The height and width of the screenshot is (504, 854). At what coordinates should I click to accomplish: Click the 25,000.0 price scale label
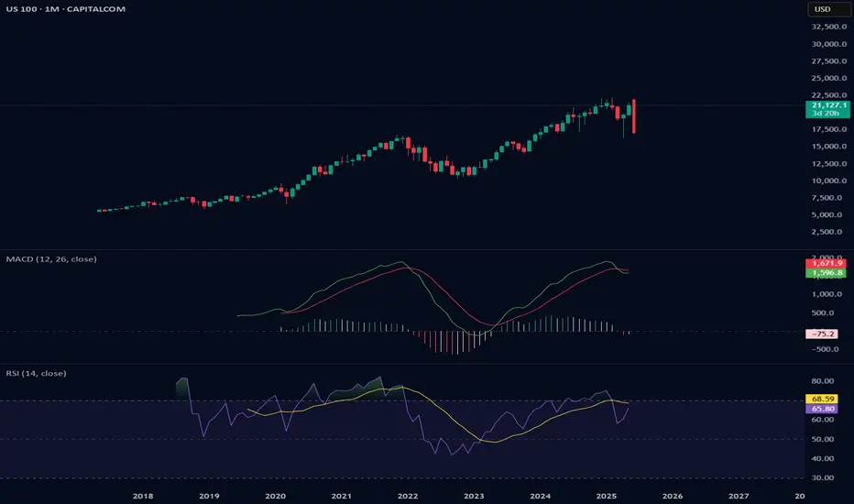pos(829,78)
